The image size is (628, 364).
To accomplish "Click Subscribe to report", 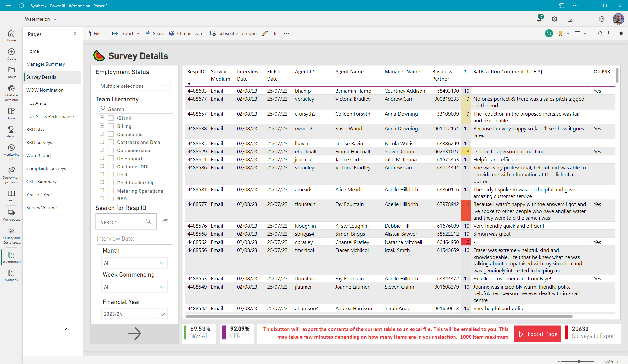I will coord(234,33).
